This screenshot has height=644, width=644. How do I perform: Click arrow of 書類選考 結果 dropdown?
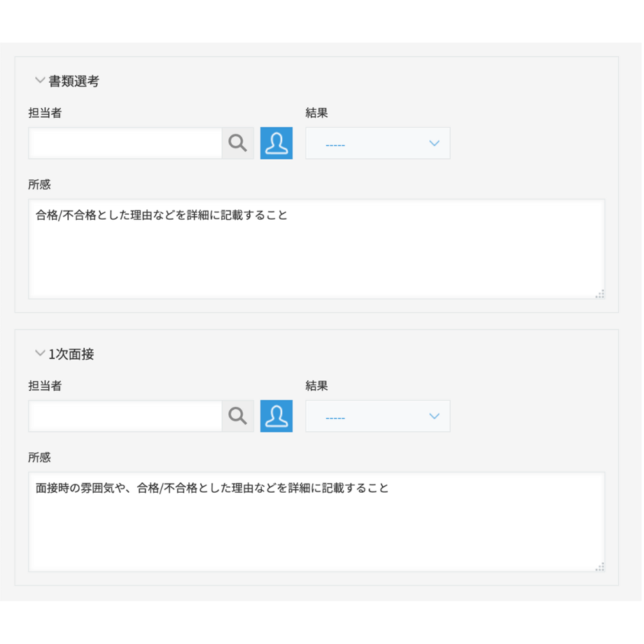[434, 143]
